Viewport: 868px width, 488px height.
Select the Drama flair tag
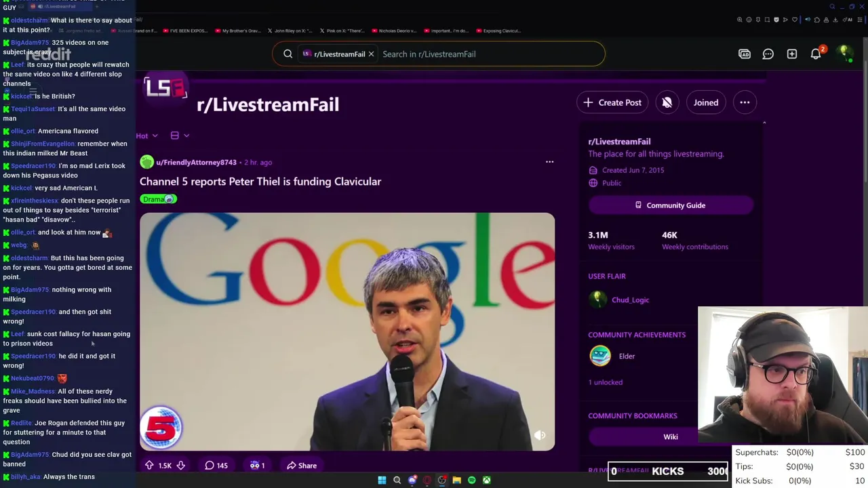pyautogui.click(x=158, y=199)
